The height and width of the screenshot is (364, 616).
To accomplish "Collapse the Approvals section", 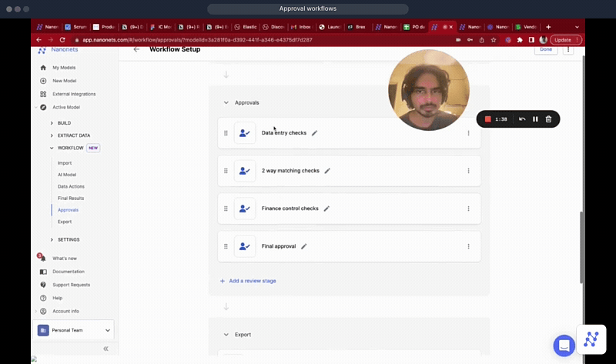I will (226, 102).
